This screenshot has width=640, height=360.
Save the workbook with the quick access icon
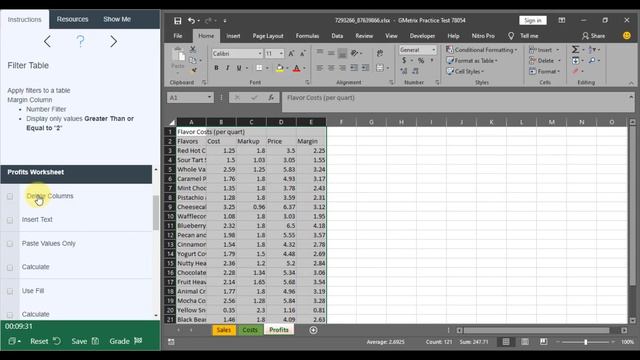178,20
